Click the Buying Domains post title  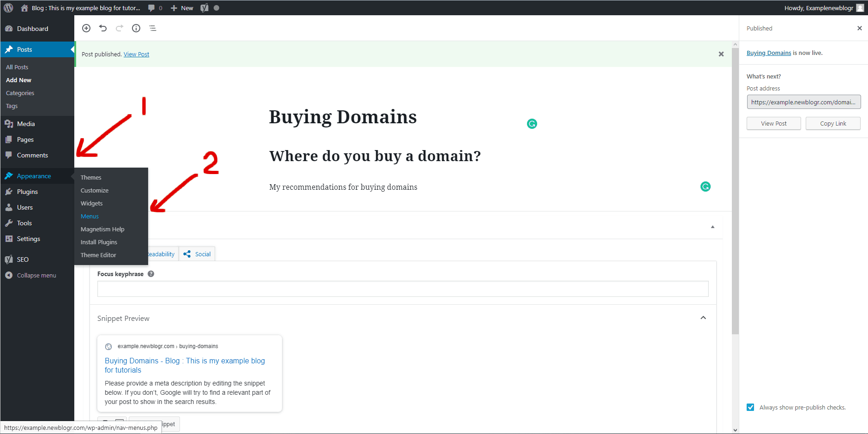pyautogui.click(x=343, y=117)
